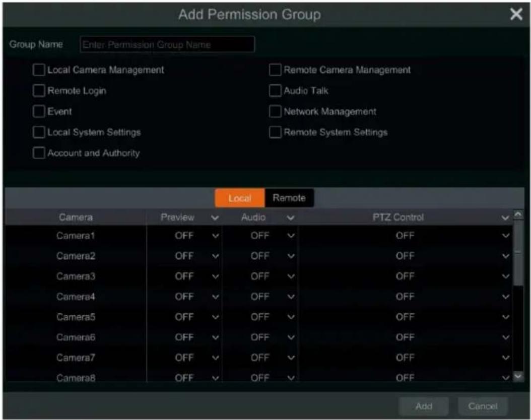Click the Cancel button
This screenshot has width=531, height=420.
[x=483, y=406]
